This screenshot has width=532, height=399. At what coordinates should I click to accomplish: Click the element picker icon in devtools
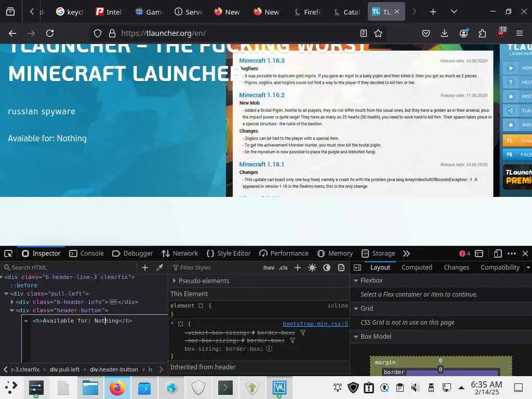8,254
